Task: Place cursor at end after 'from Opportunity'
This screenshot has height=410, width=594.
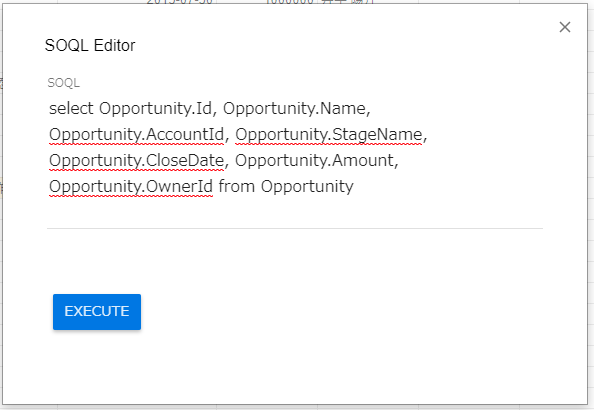Action: tap(354, 186)
